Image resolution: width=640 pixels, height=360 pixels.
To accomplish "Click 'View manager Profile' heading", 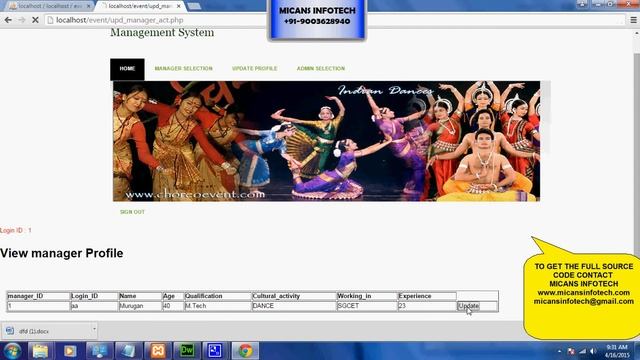I will pyautogui.click(x=62, y=253).
